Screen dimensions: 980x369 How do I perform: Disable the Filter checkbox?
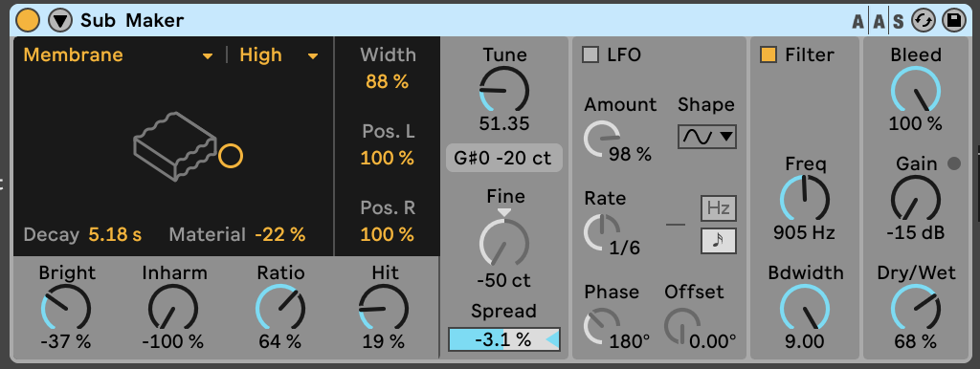[768, 54]
